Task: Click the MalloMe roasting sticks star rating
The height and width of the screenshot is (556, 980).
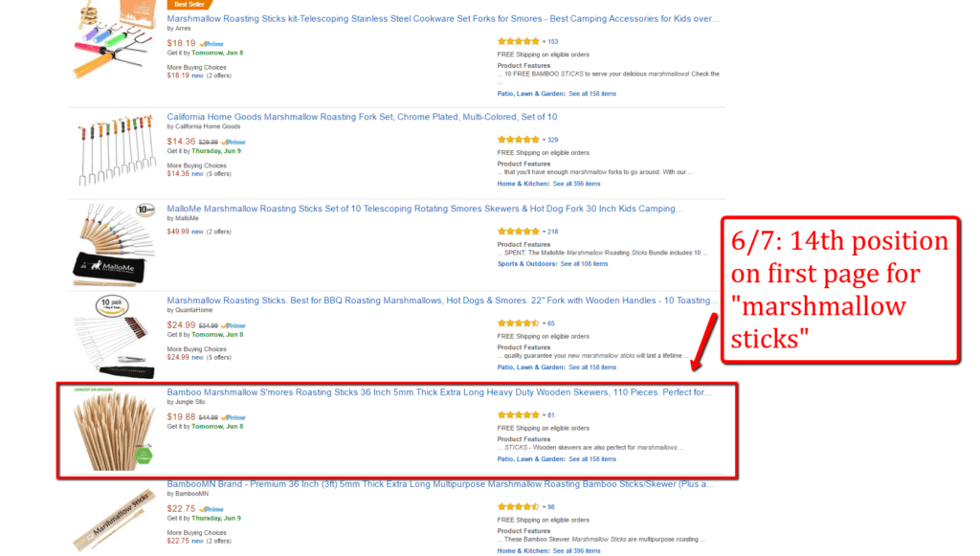Action: (x=518, y=232)
